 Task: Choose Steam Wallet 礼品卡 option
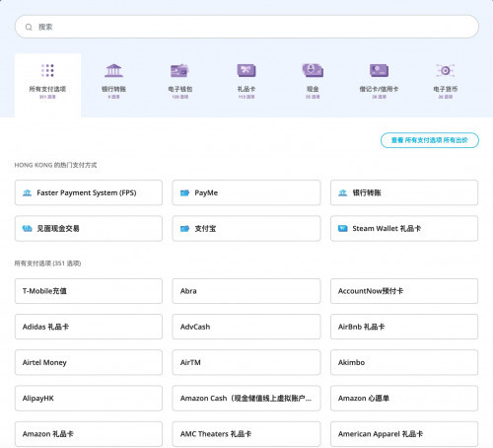(404, 228)
